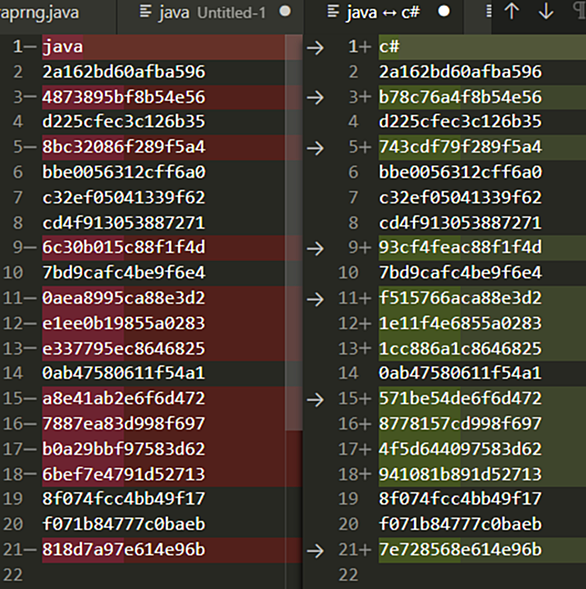Go to previous change with up arrow
This screenshot has height=589, width=586.
(512, 11)
